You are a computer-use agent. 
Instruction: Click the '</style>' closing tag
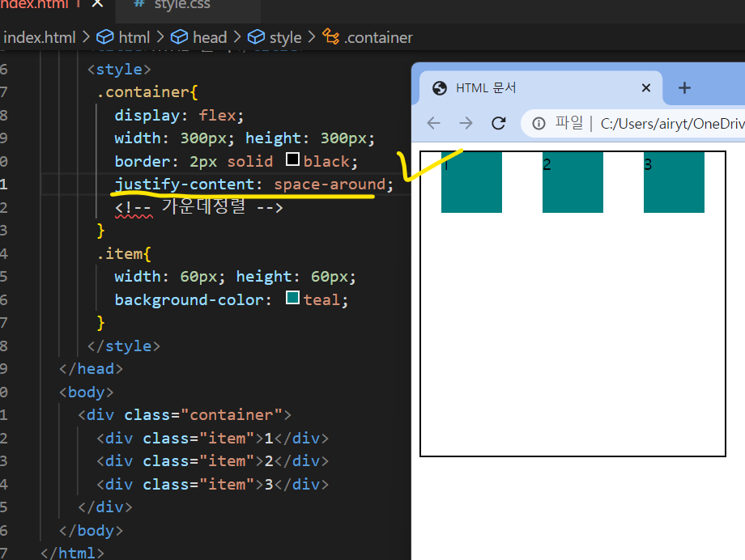pos(124,346)
